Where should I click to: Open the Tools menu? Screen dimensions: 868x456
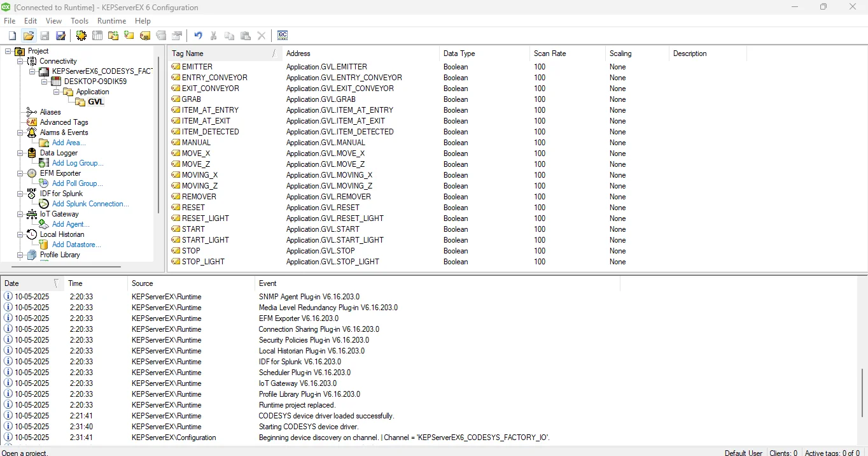pyautogui.click(x=80, y=21)
